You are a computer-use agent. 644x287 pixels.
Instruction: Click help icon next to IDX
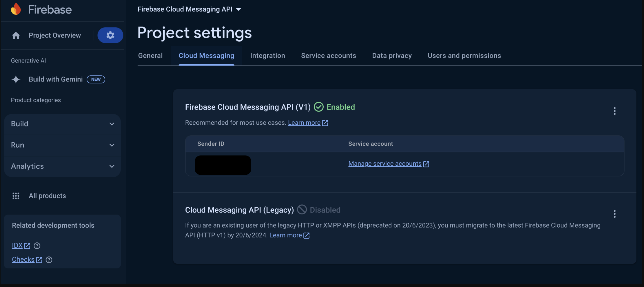[x=37, y=246]
